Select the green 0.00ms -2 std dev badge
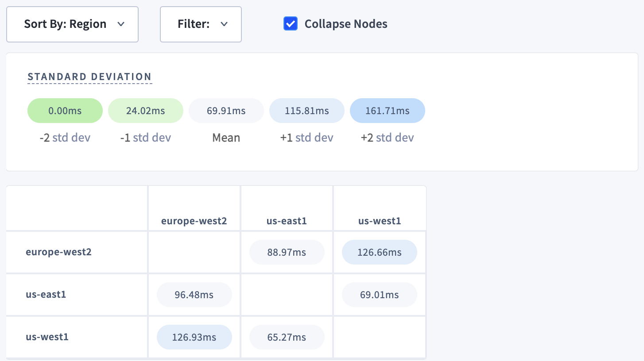 click(65, 111)
